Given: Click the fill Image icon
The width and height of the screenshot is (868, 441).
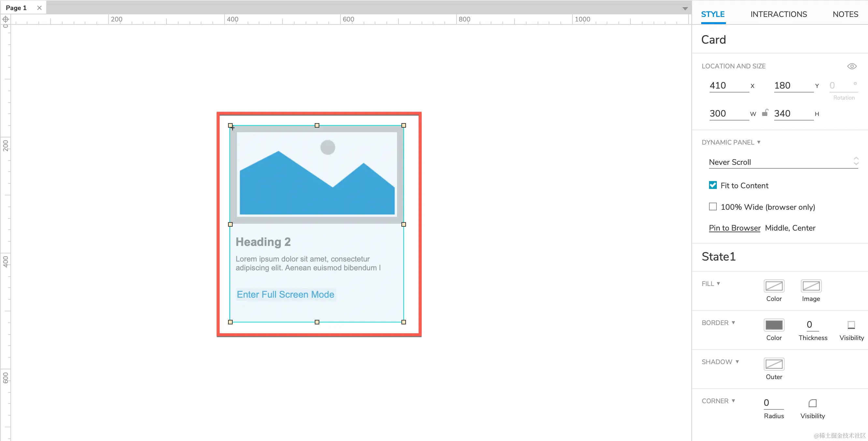Looking at the screenshot, I should click(811, 286).
